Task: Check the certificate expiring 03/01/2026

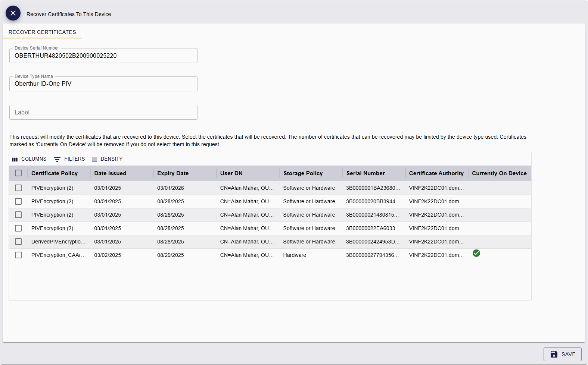Action: (x=18, y=188)
